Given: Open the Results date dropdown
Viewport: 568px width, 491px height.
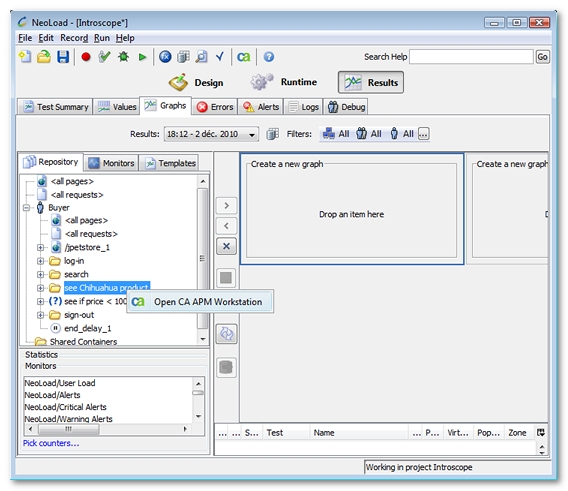Looking at the screenshot, I should tap(211, 134).
